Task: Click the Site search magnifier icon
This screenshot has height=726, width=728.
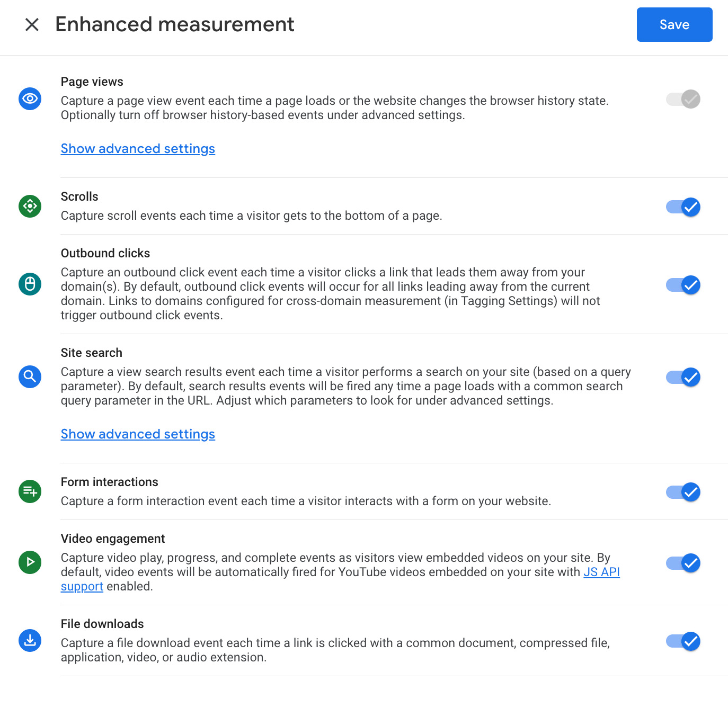Action: (30, 377)
